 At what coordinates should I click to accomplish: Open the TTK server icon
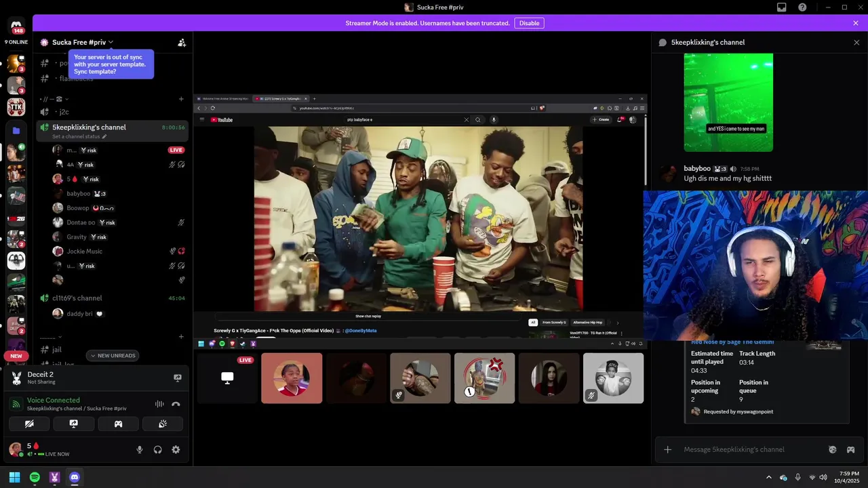(x=16, y=107)
